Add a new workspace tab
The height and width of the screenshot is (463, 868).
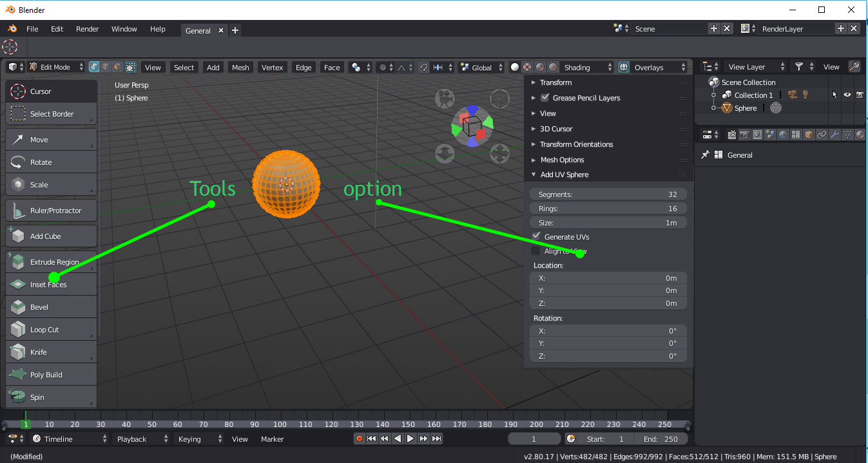[x=235, y=30]
